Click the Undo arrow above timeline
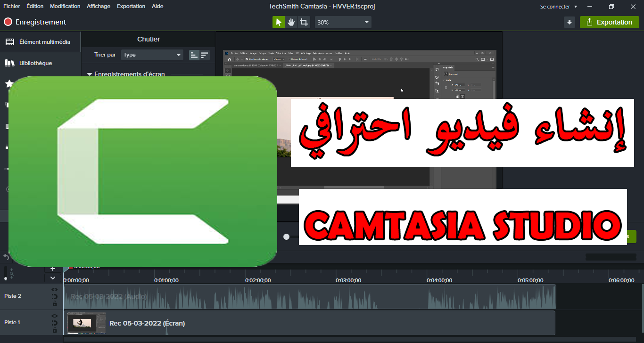The width and height of the screenshot is (644, 343). click(x=6, y=257)
